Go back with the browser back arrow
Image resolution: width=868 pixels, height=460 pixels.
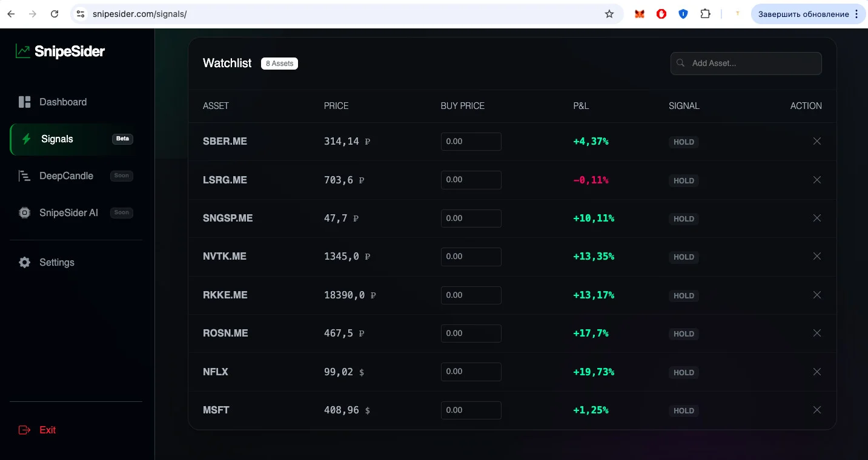[x=11, y=14]
